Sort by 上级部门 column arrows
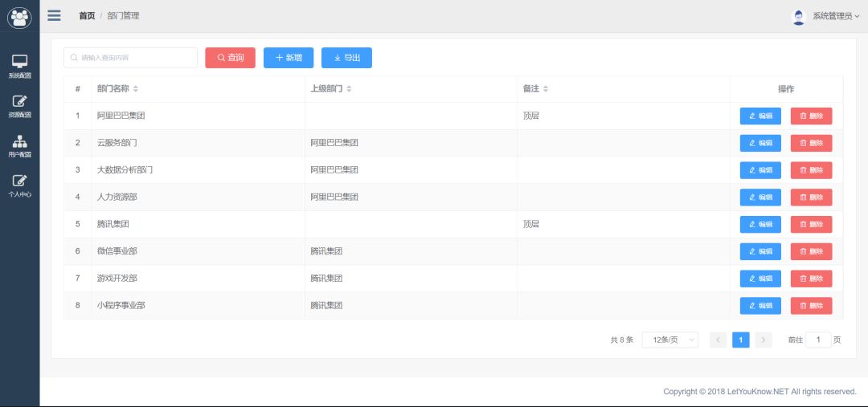Image resolution: width=868 pixels, height=407 pixels. coord(349,89)
